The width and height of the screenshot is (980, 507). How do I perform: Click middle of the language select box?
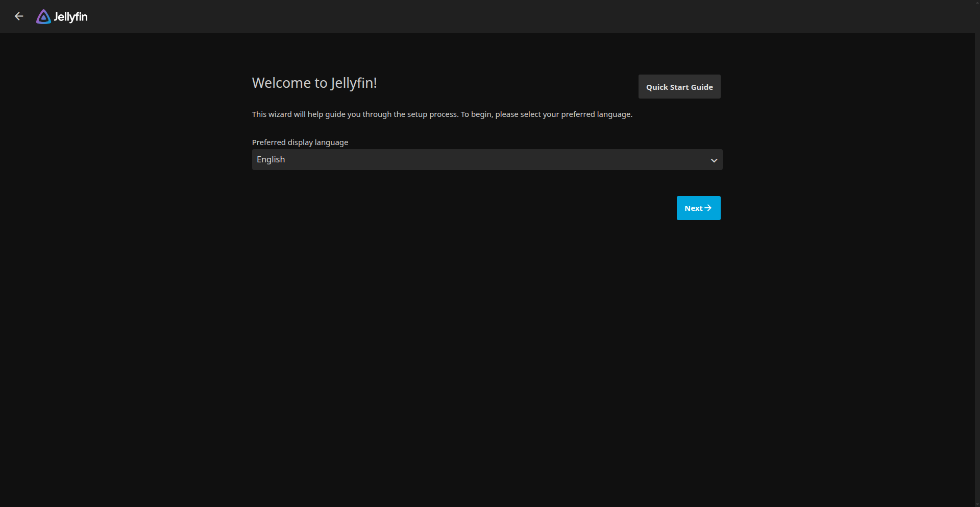click(487, 160)
